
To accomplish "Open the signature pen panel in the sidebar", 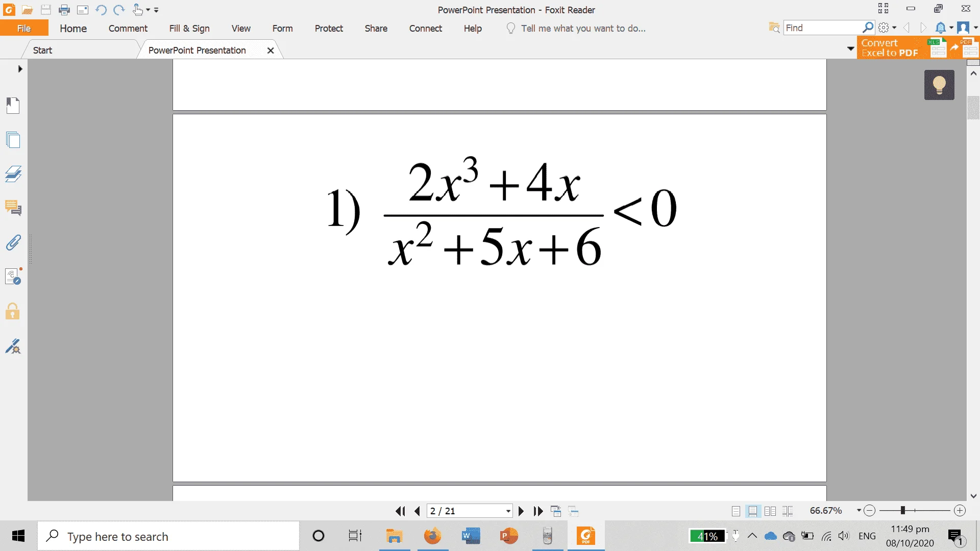I will point(13,346).
